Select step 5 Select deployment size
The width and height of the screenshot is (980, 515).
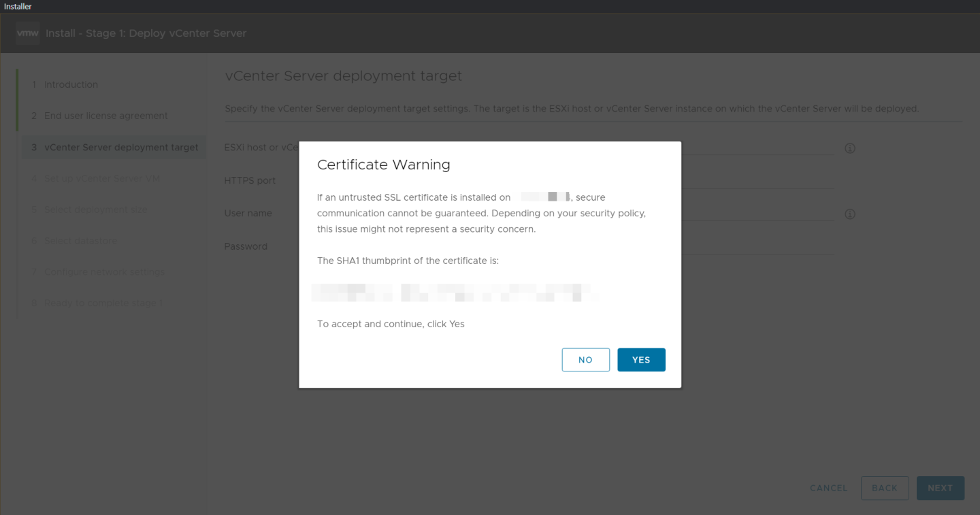95,210
